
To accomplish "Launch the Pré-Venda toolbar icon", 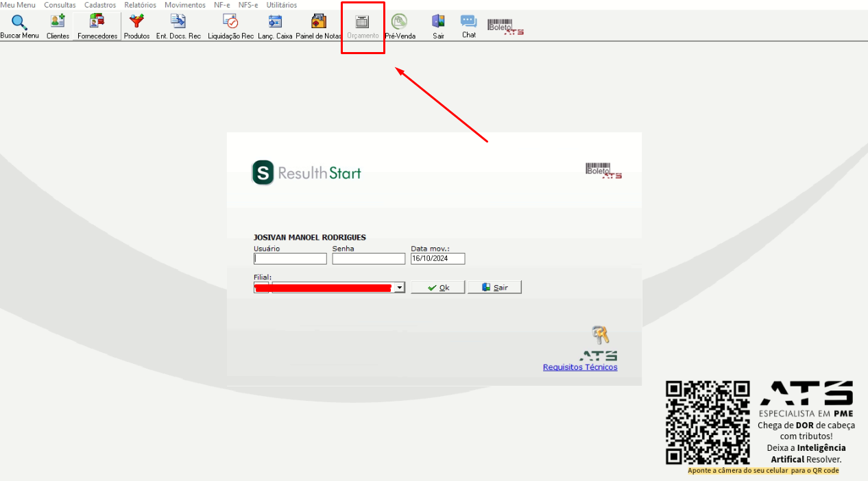I will (x=399, y=21).
